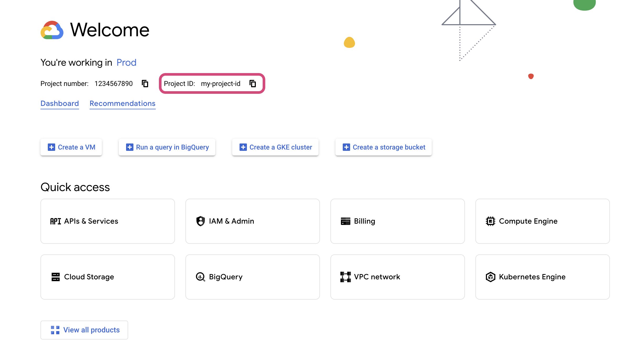Navigate to VPC network
The width and height of the screenshot is (644, 360).
[397, 277]
